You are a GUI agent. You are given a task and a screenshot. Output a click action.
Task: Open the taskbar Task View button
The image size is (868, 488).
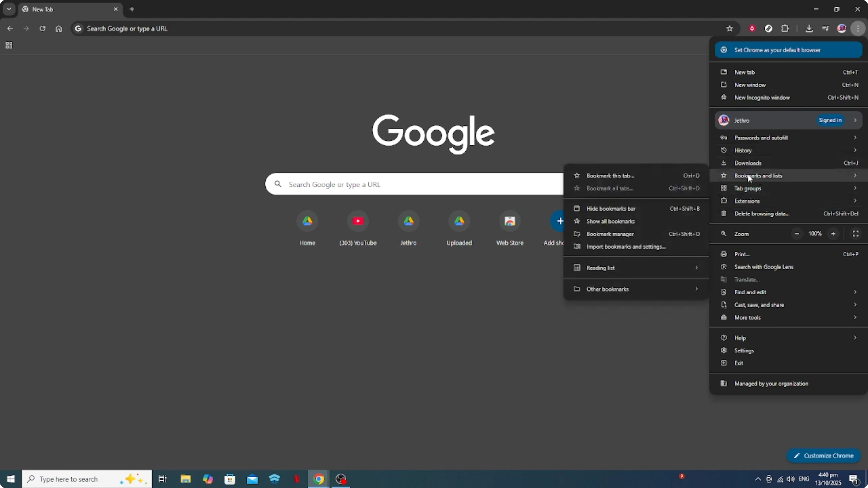[x=163, y=479]
